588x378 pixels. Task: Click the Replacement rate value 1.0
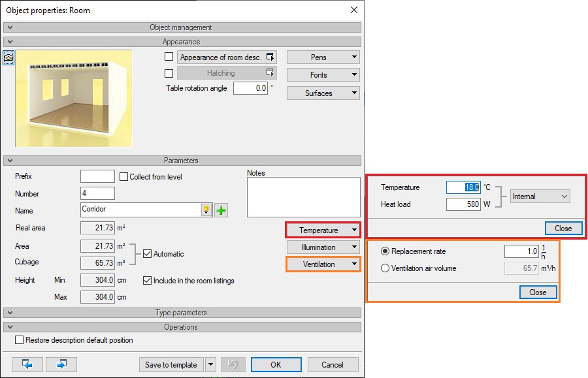tap(521, 251)
